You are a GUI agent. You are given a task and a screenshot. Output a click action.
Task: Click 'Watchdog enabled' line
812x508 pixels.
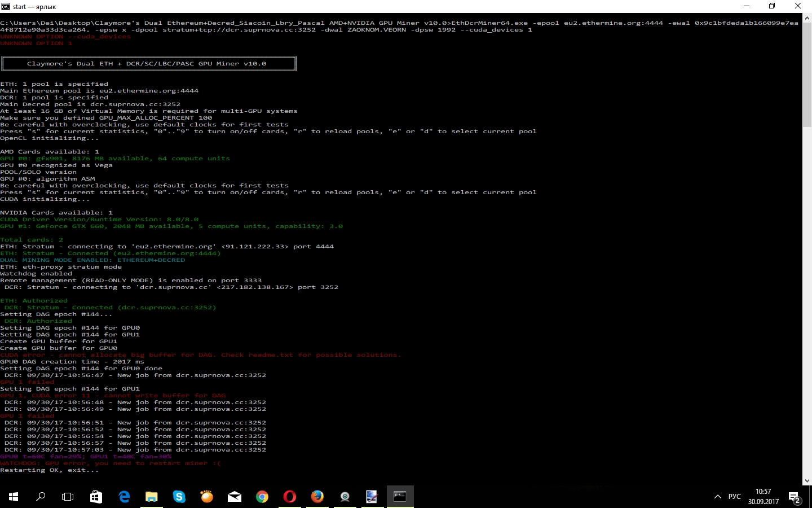pyautogui.click(x=36, y=274)
